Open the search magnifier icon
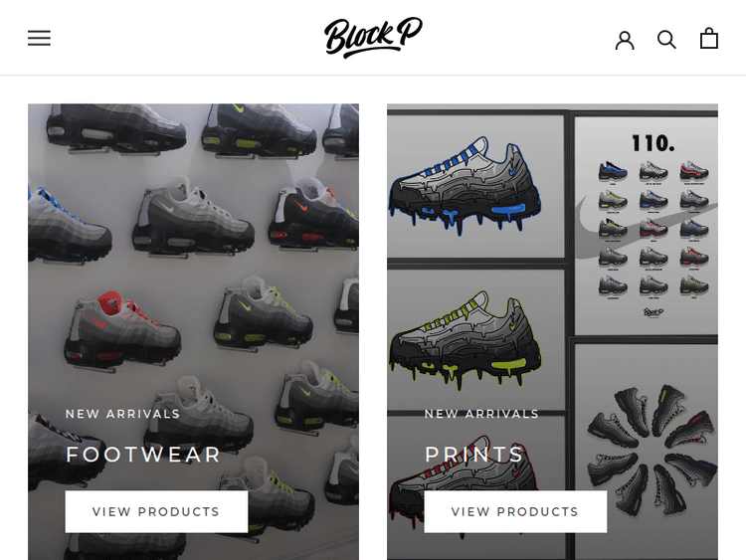The image size is (746, 560). (x=666, y=40)
